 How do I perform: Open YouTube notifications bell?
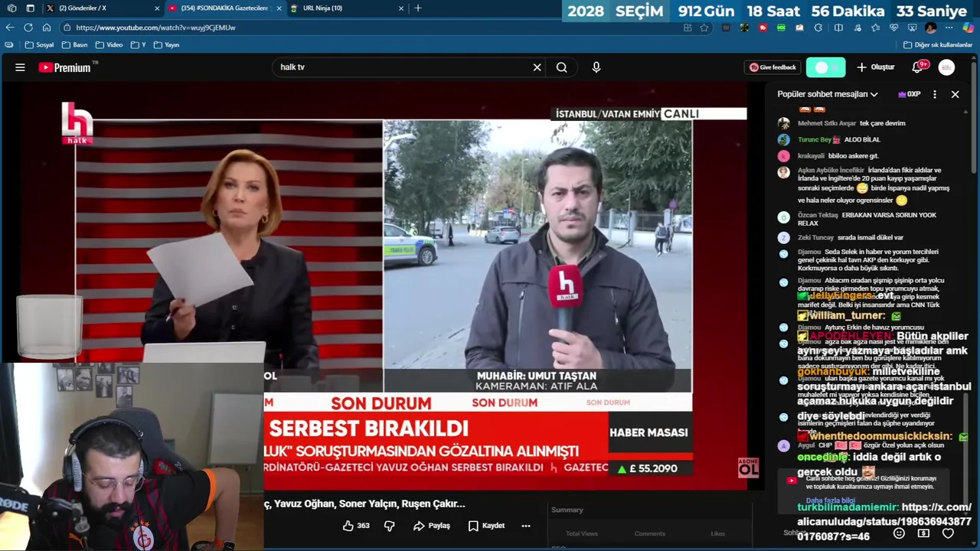[x=917, y=67]
